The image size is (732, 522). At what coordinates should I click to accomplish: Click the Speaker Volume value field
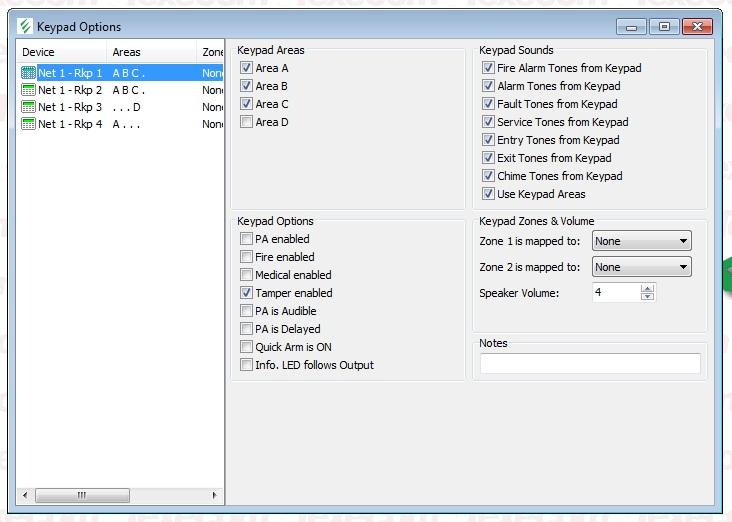(615, 293)
